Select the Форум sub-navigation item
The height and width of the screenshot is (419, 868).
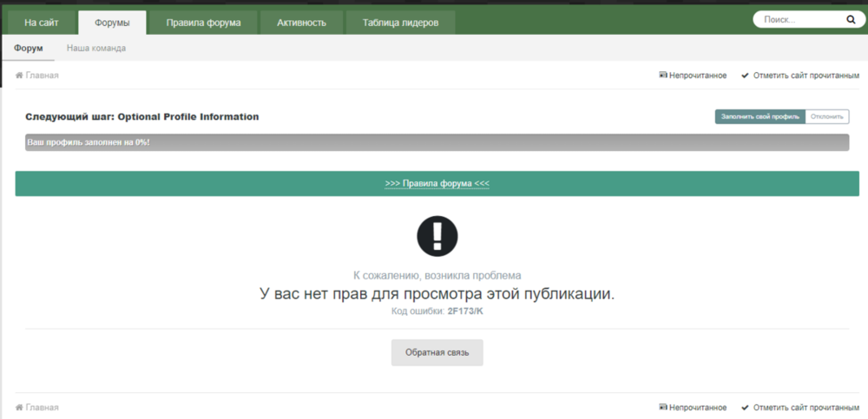click(29, 49)
